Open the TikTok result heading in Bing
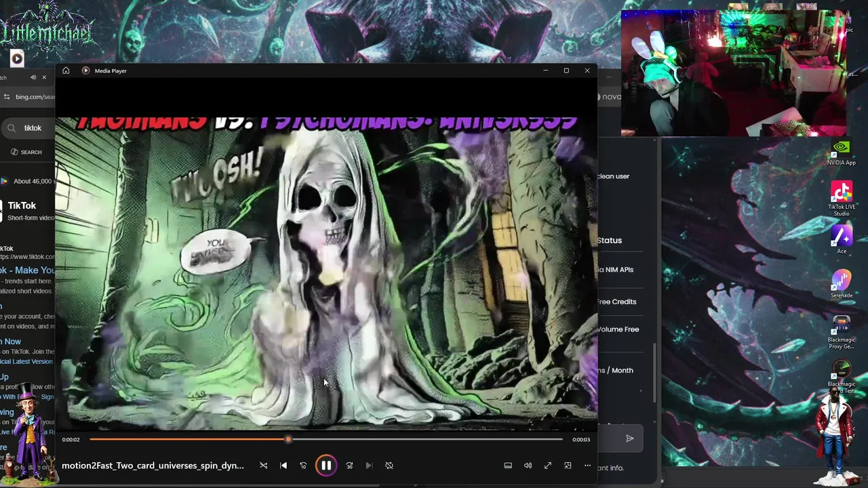This screenshot has width=868, height=488. coord(22,205)
